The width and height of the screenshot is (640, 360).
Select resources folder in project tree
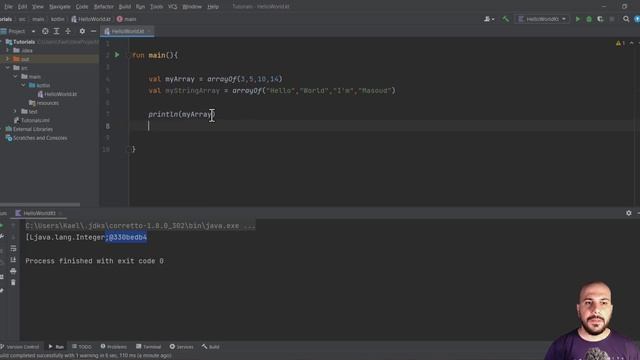point(44,103)
